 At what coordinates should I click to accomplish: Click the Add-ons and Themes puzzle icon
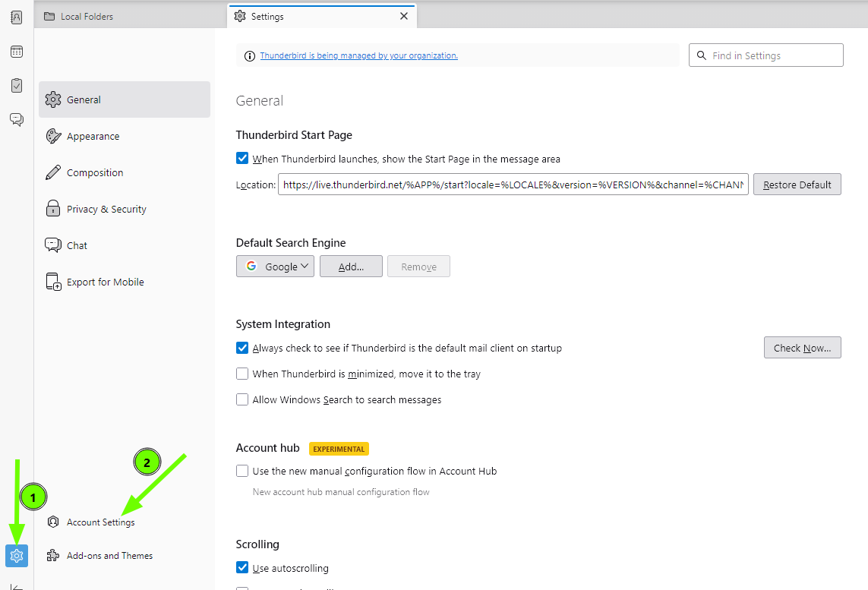(x=53, y=555)
